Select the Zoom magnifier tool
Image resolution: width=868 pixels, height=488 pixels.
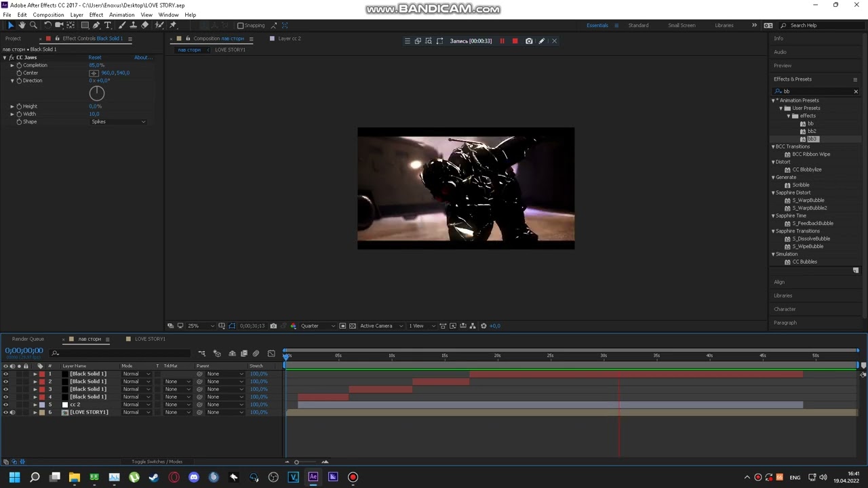33,25
